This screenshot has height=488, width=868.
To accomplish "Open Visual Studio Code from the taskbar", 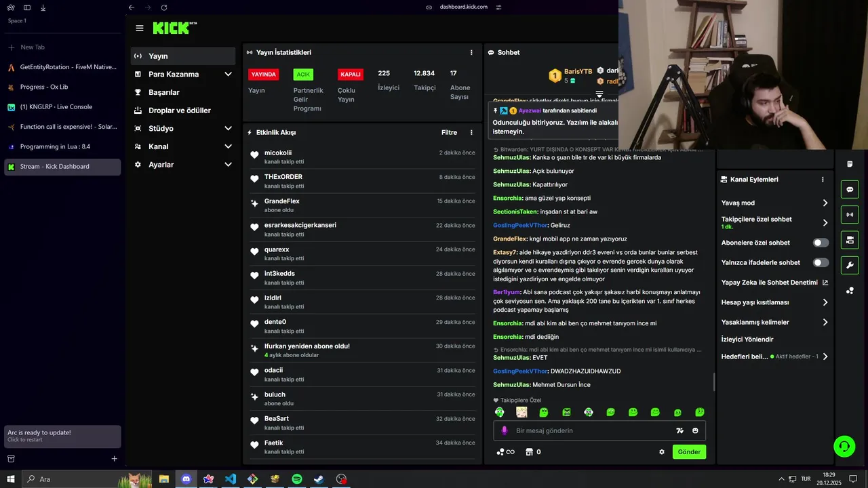I will pos(231,479).
